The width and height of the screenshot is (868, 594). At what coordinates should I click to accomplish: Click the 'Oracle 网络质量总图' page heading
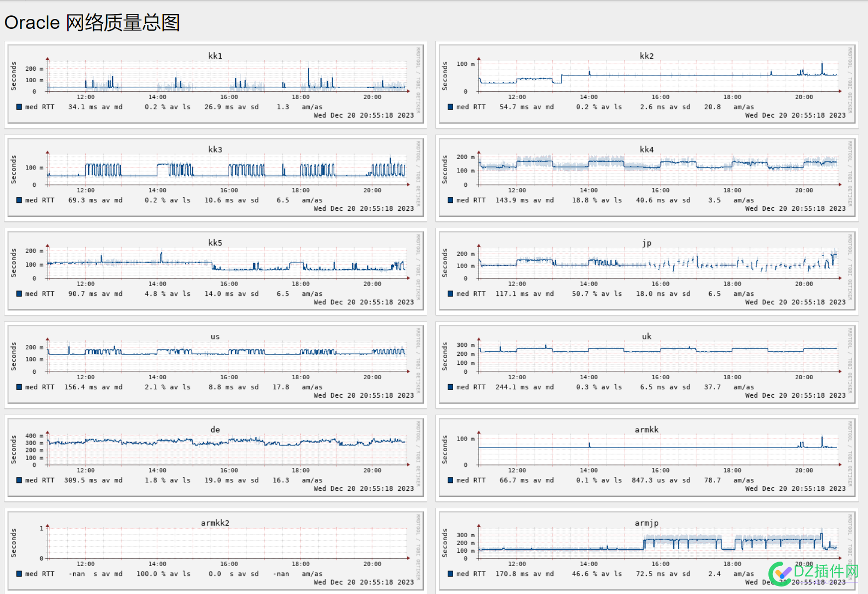click(92, 22)
